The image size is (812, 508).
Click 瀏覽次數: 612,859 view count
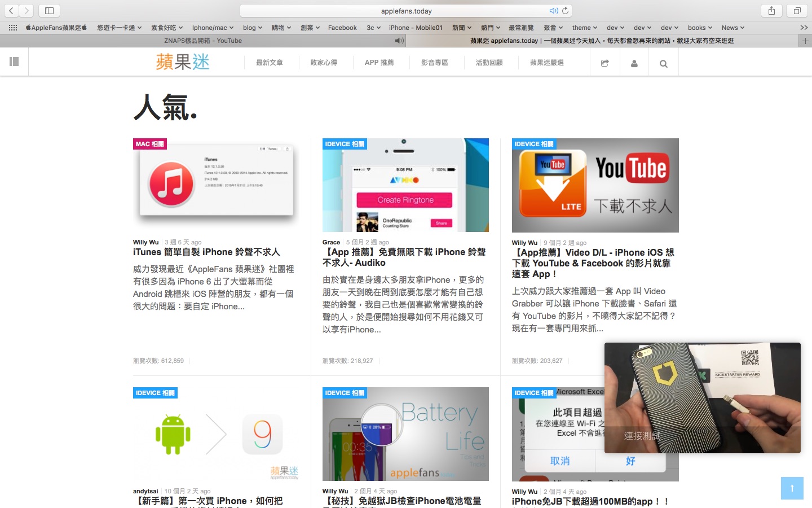click(158, 361)
